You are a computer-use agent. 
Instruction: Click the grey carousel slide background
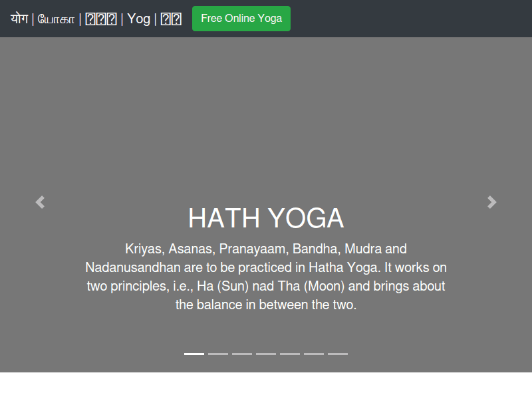(x=266, y=100)
